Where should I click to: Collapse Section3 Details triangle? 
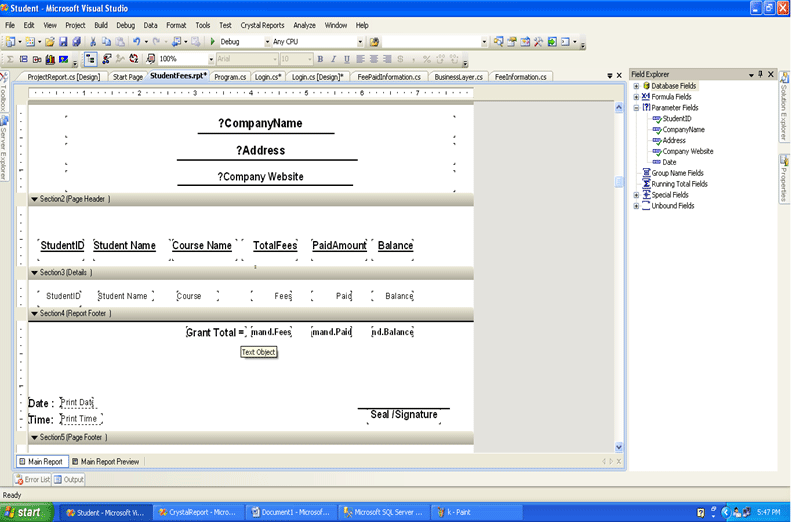34,273
